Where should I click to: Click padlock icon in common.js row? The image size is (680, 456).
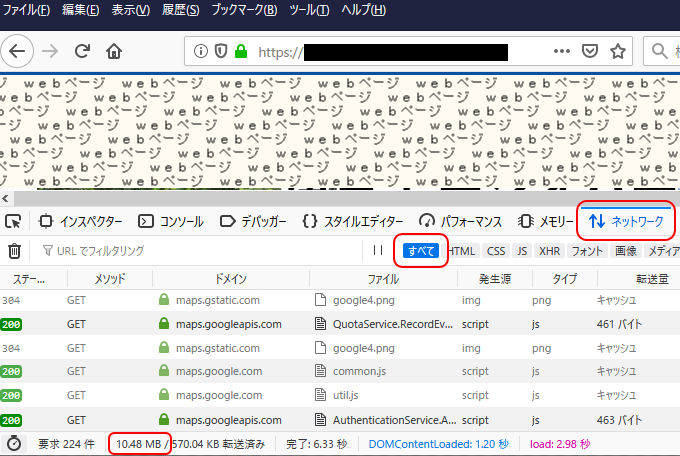coord(164,371)
